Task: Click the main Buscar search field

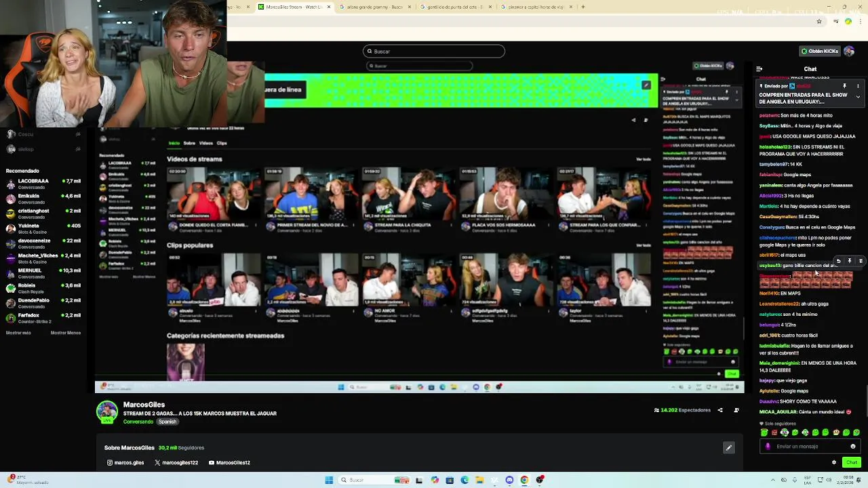Action: 434,52
